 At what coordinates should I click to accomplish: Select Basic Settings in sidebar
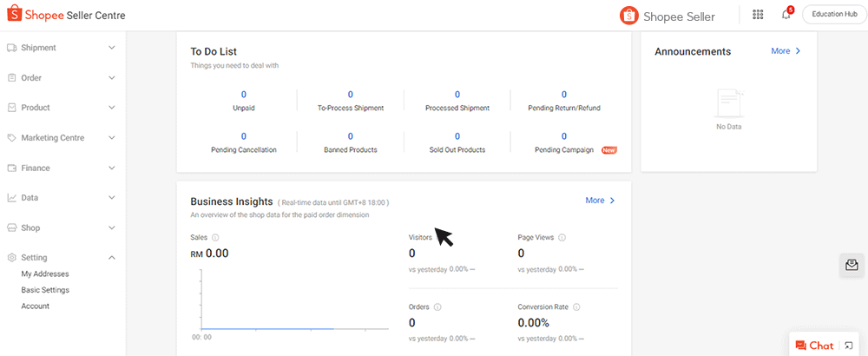[x=45, y=290]
